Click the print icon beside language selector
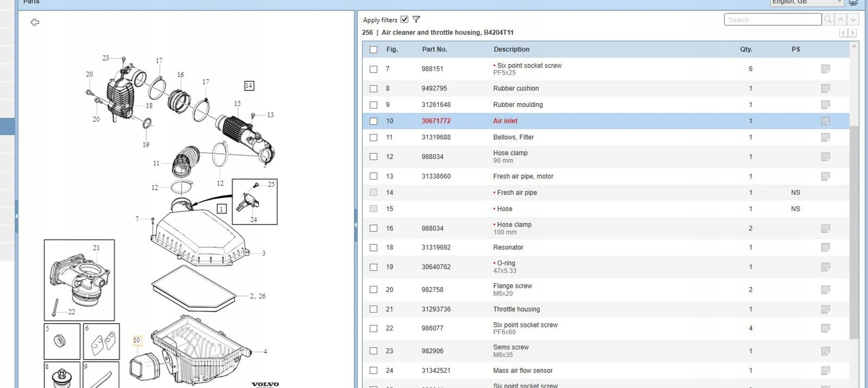 [853, 2]
